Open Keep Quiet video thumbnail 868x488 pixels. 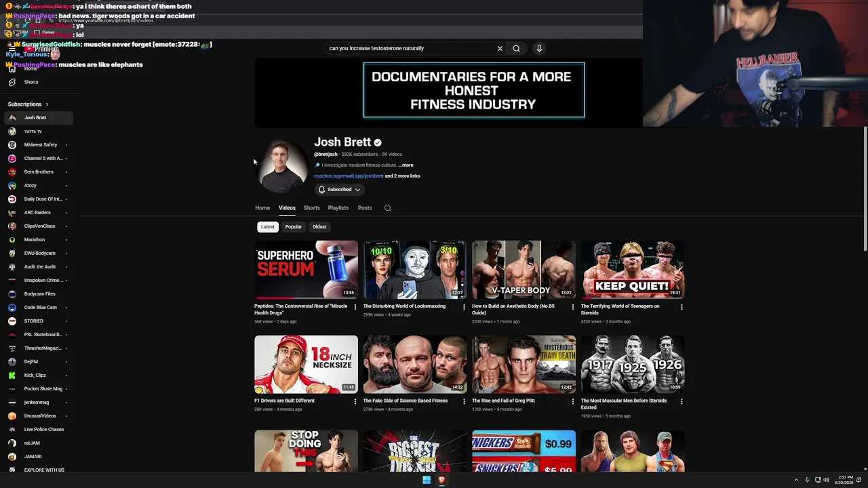pos(632,270)
